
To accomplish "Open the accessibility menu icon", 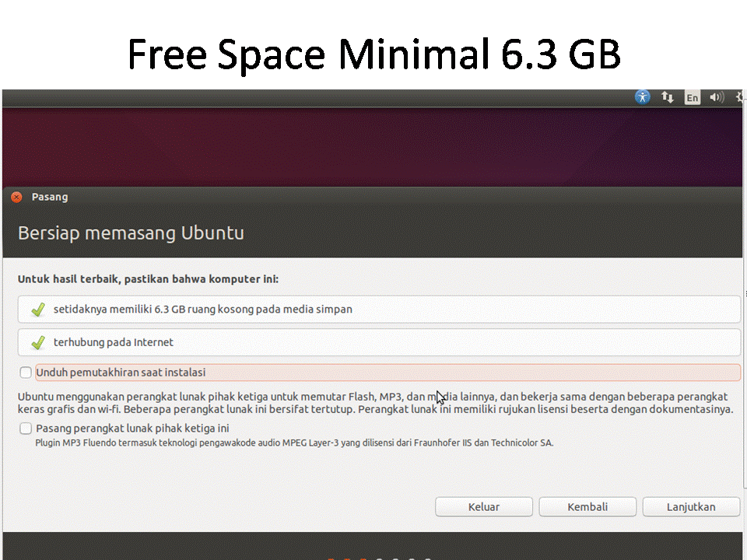I will click(x=642, y=97).
